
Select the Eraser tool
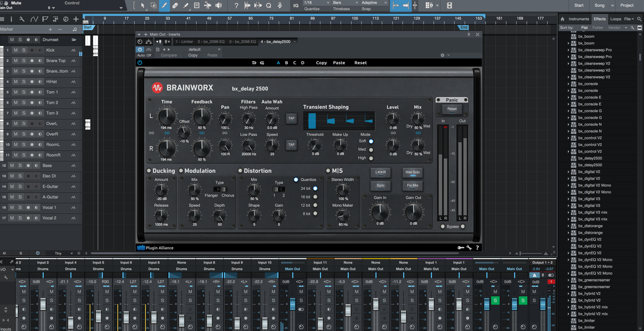[175, 6]
